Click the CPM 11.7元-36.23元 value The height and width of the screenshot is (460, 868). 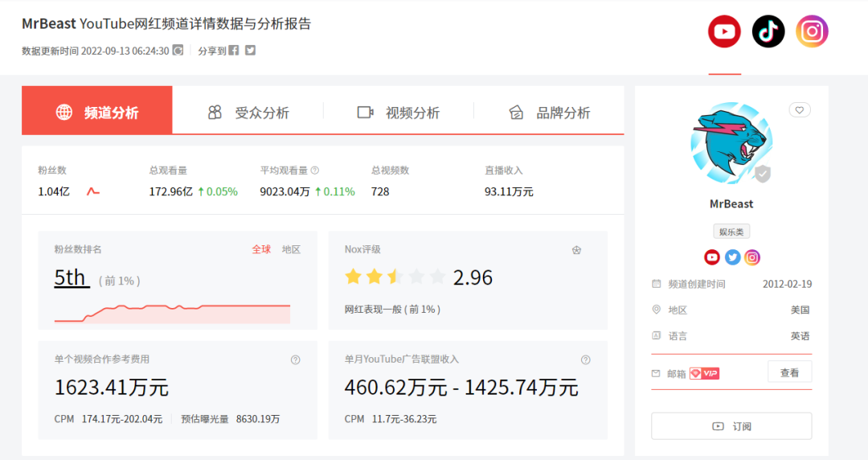point(391,419)
